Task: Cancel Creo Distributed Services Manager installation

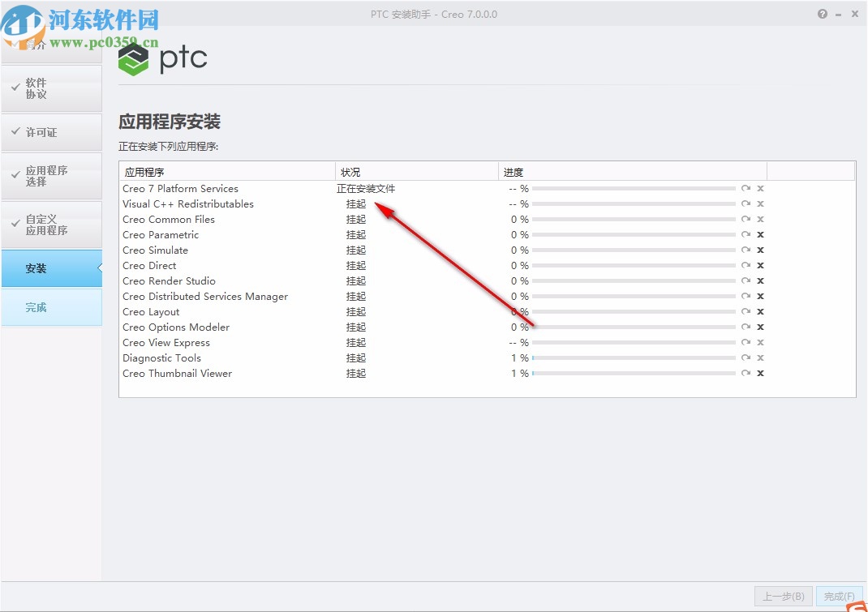Action: click(x=760, y=296)
